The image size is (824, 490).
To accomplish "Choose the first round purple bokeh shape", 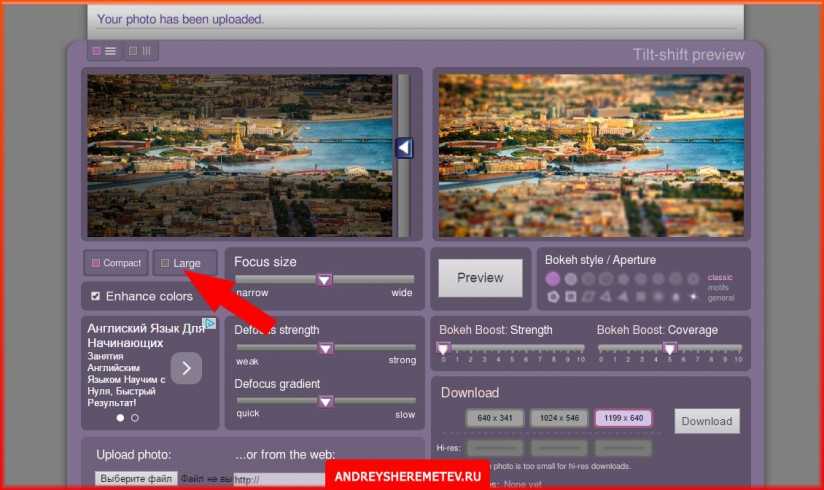I will click(553, 279).
